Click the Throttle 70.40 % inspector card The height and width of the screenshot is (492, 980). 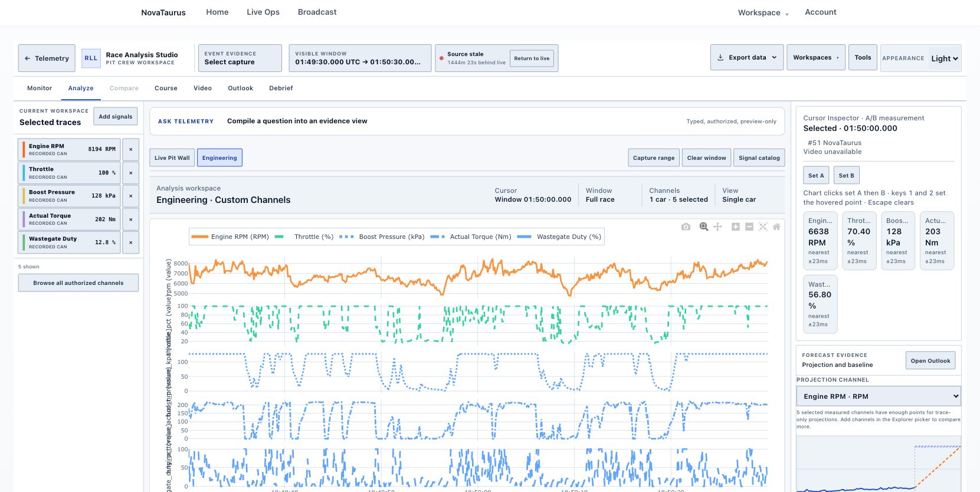(859, 240)
